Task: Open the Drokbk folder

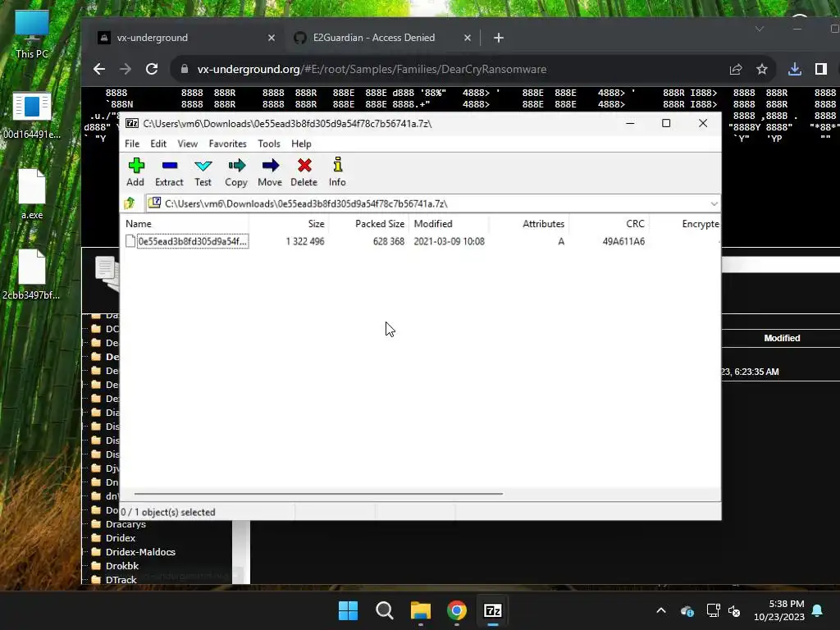Action: click(121, 566)
